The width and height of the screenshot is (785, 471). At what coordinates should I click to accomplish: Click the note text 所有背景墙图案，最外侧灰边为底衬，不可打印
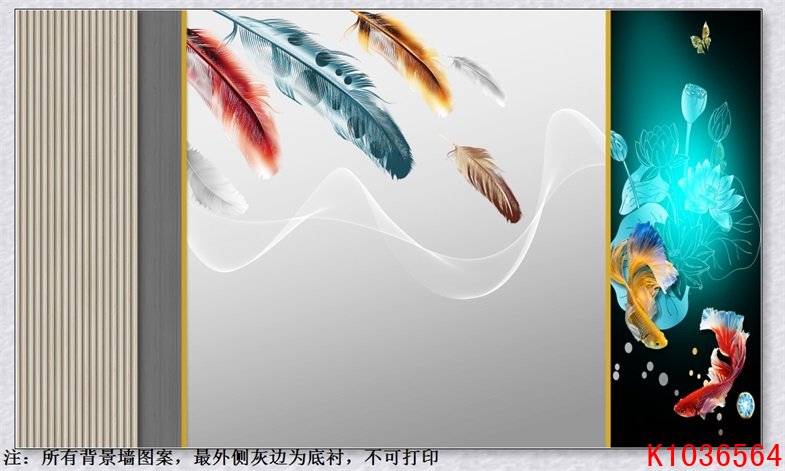239,457
